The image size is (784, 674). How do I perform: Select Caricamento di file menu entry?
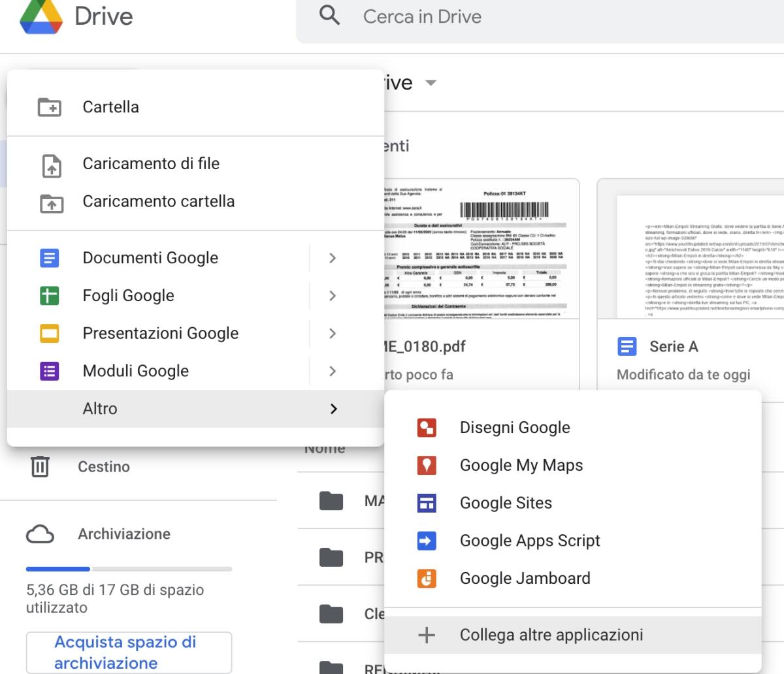tap(152, 163)
